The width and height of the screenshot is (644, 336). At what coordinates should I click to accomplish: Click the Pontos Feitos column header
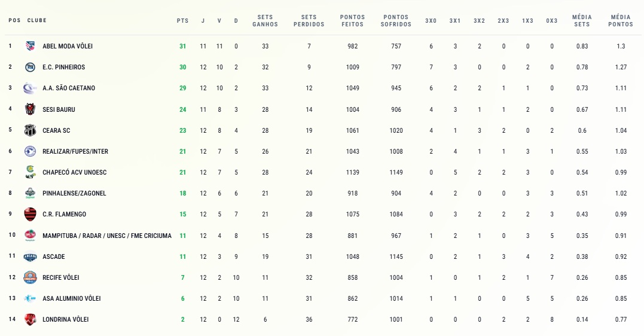(x=352, y=21)
